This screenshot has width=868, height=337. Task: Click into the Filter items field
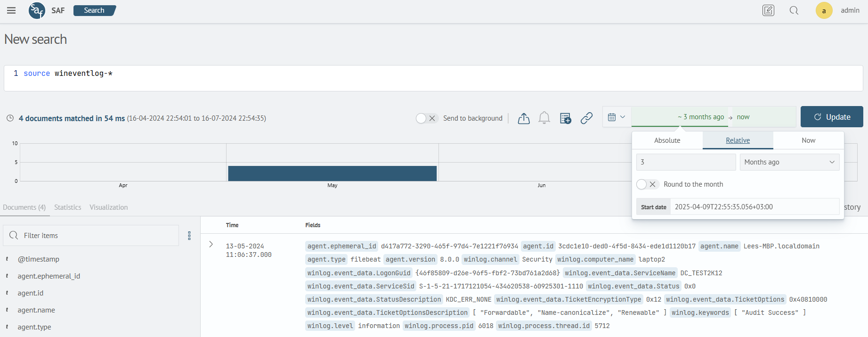point(91,236)
